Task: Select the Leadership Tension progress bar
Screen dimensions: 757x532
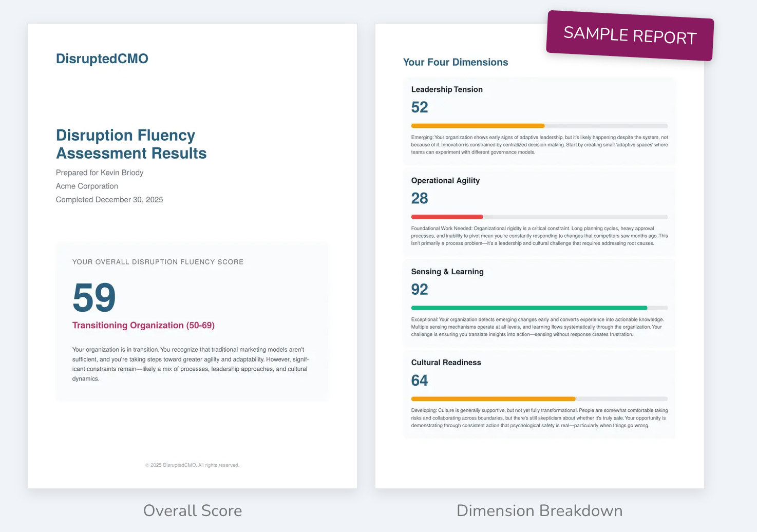Action: click(539, 126)
